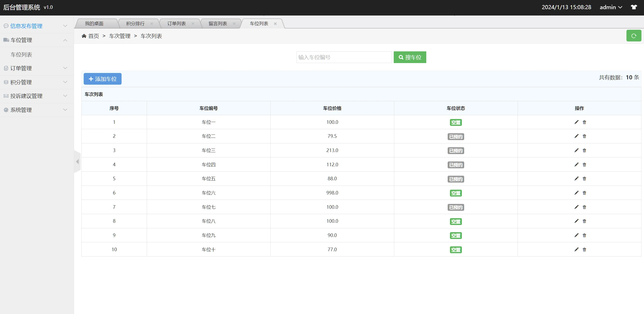This screenshot has width=644, height=314.
Task: Edit 车位一 with its pencil icon
Action: 576,122
